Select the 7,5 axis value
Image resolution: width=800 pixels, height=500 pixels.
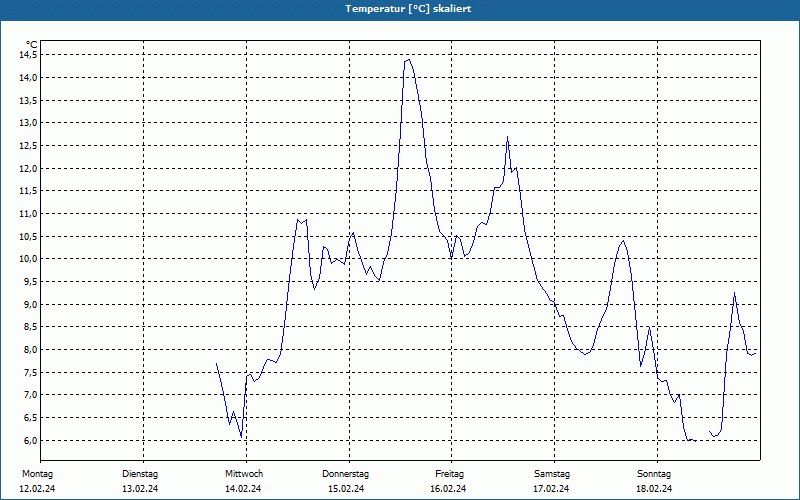[30, 372]
